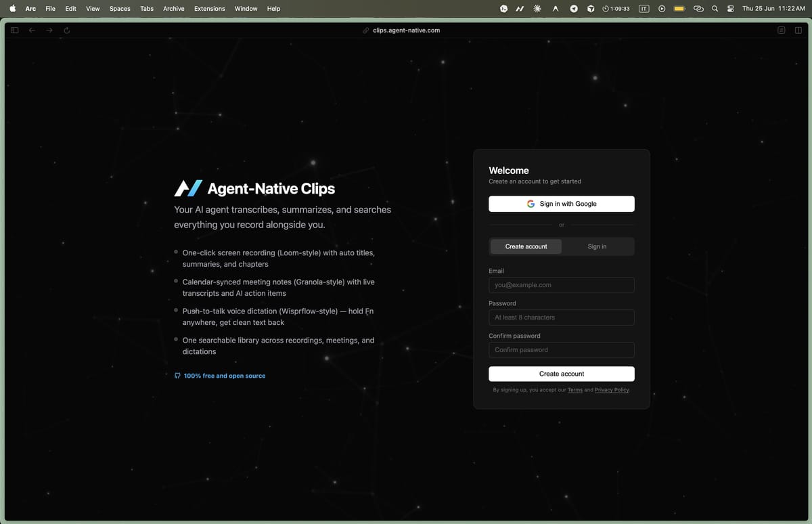Screen dimensions: 812x524
Task: Toggle split view icon in toolbar
Action: coord(798,30)
